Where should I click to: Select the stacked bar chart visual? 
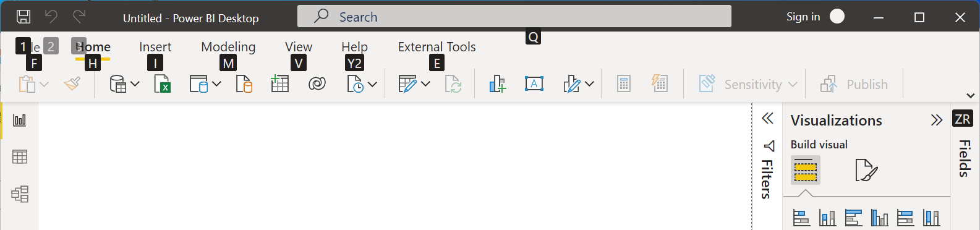[801, 218]
